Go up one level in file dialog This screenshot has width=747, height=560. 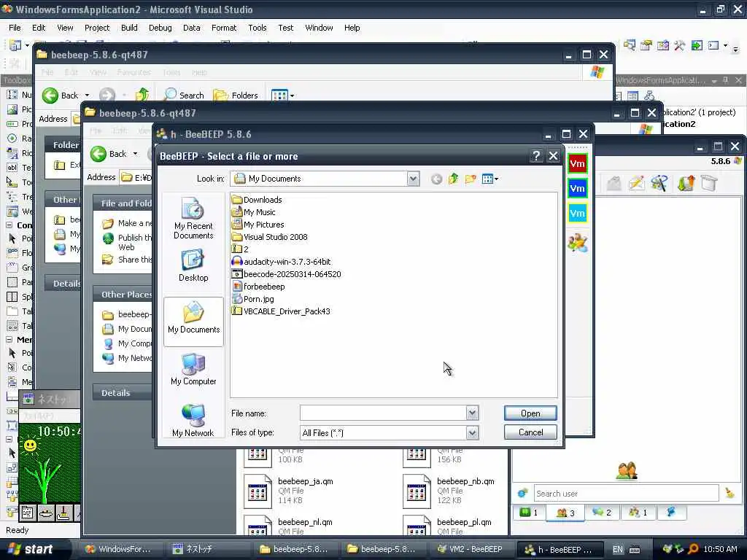453,179
